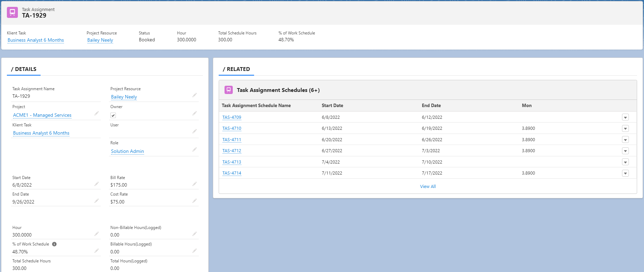This screenshot has width=644, height=272.
Task: Open the TAS-4710 schedule record
Action: pos(232,128)
